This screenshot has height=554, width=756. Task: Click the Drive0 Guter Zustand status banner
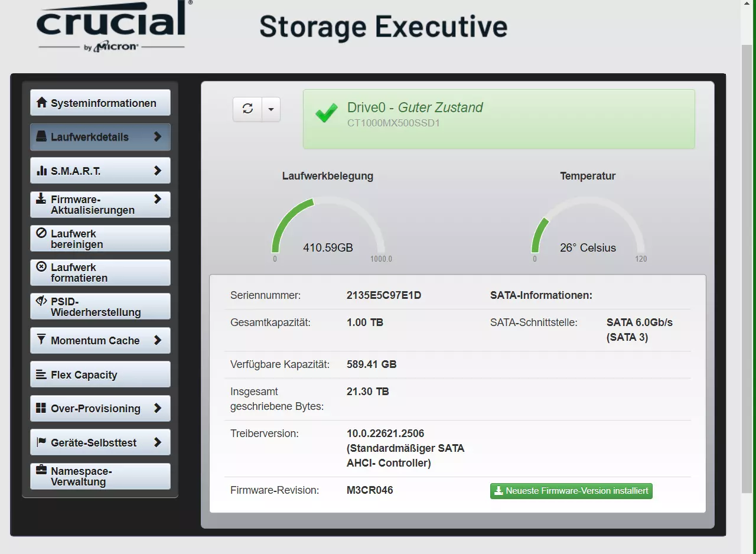(499, 119)
